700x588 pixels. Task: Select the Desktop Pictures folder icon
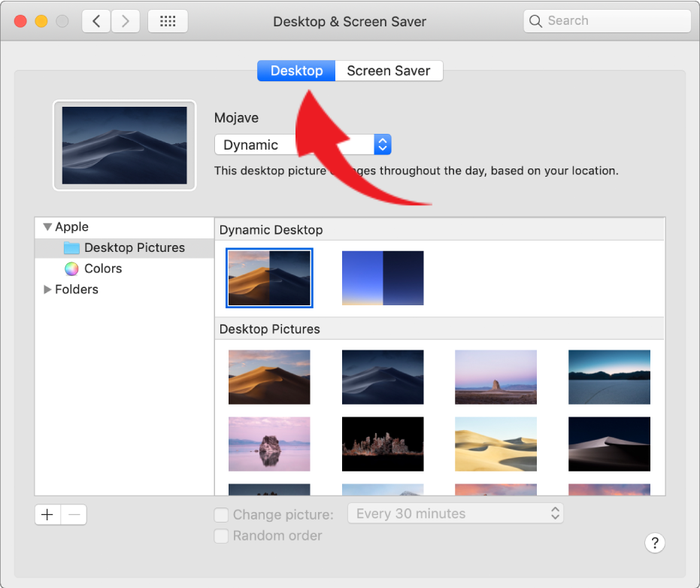71,248
